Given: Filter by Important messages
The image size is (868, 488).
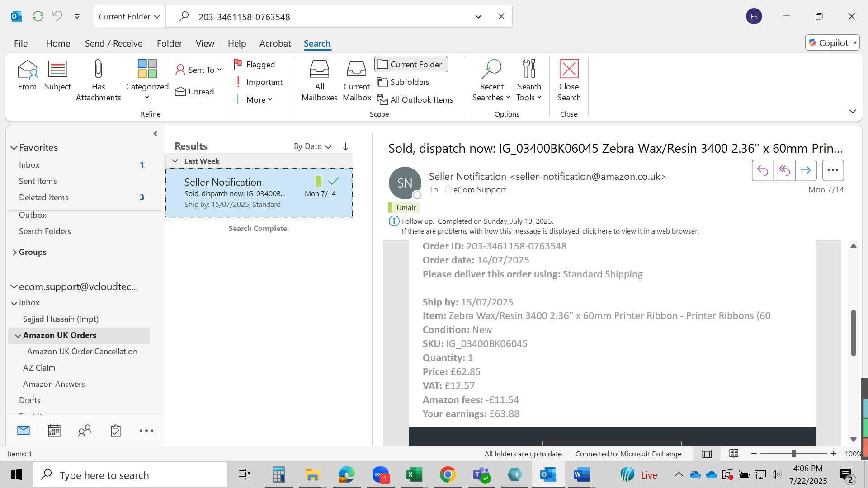Looking at the screenshot, I should coord(258,82).
